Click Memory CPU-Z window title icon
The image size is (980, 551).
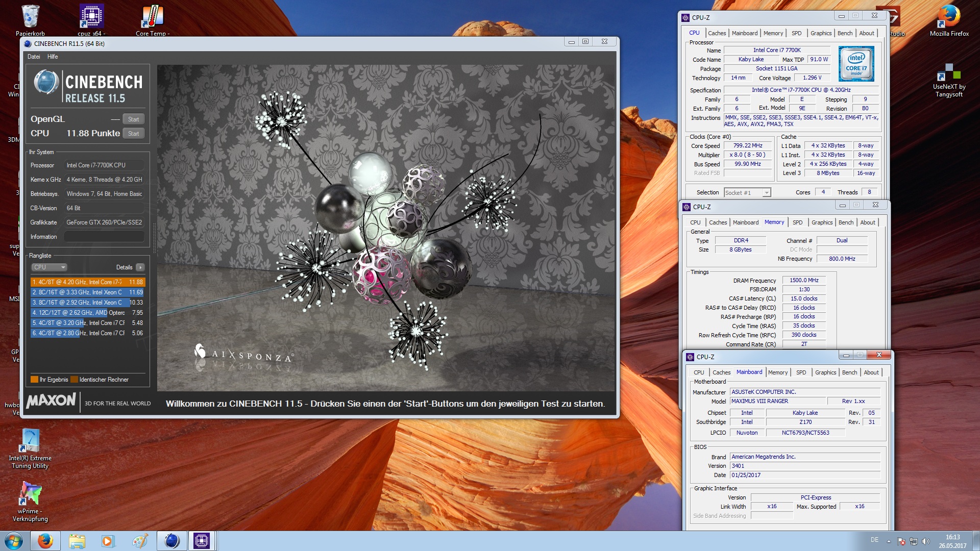(687, 207)
